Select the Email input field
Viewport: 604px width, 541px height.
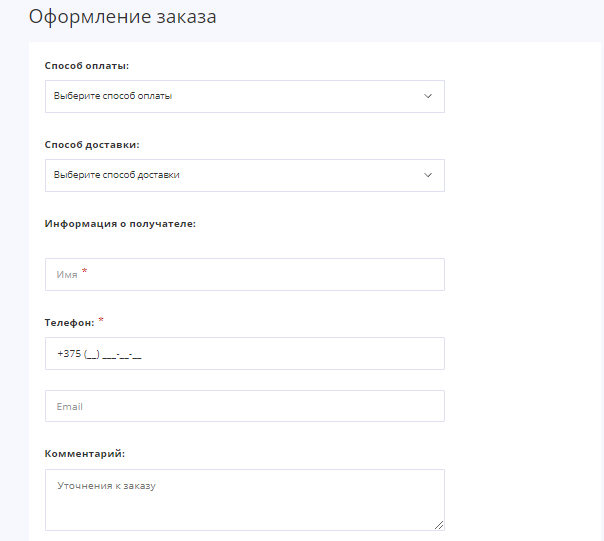pyautogui.click(x=244, y=406)
